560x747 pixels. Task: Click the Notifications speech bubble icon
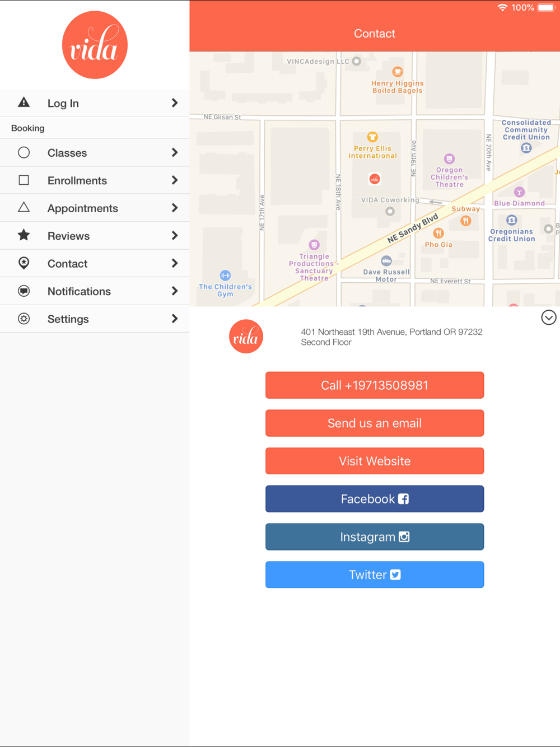coord(24,291)
